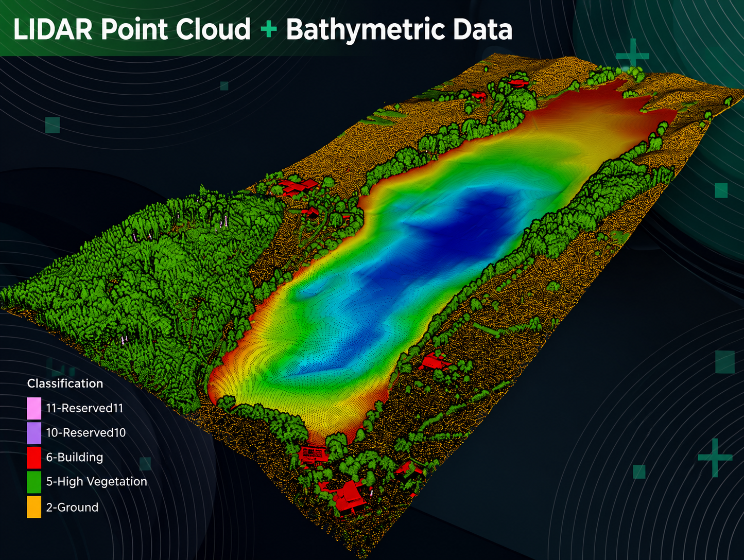
Task: Click the 'LIDAR Point Cloud' title text
Action: tap(132, 29)
